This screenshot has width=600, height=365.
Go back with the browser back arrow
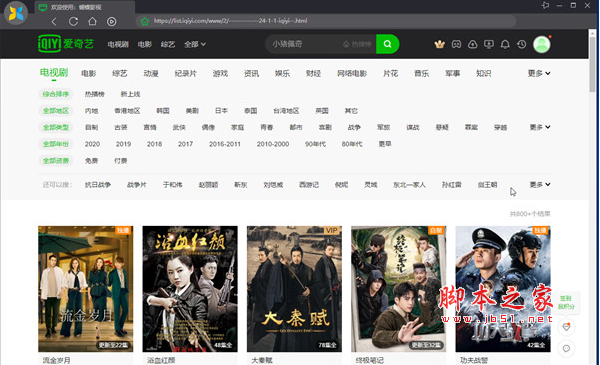[54, 21]
